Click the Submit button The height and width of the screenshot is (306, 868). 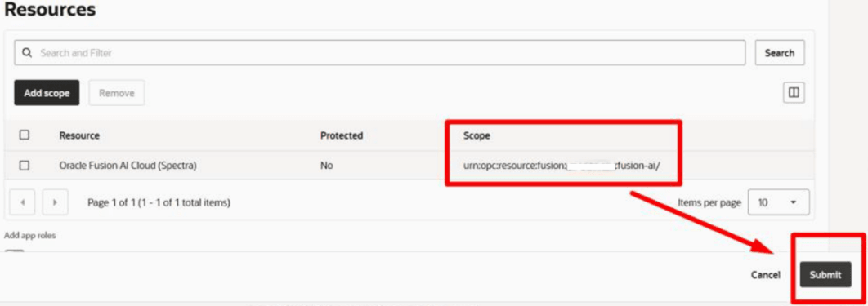(x=825, y=274)
